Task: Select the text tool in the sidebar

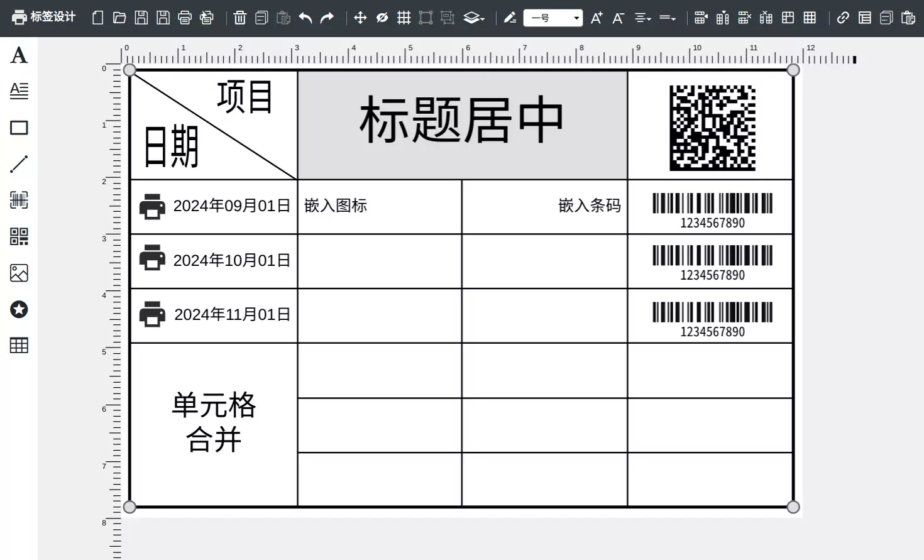Action: click(19, 55)
